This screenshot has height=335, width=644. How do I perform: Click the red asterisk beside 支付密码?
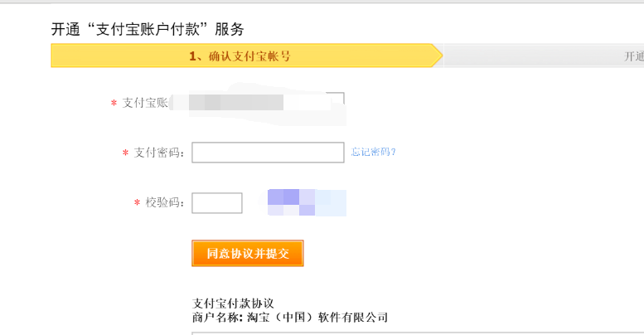pyautogui.click(x=125, y=154)
